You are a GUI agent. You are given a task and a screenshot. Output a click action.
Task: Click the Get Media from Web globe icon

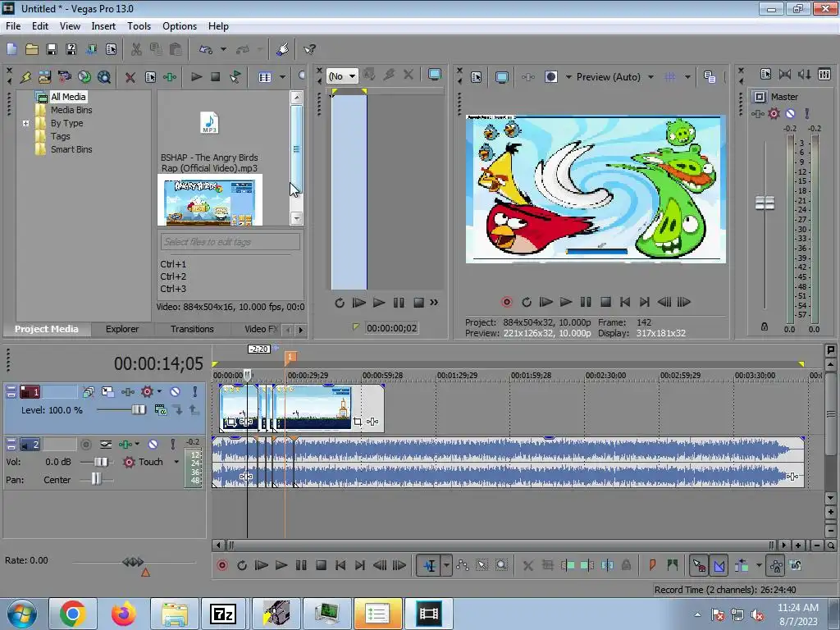(x=84, y=77)
